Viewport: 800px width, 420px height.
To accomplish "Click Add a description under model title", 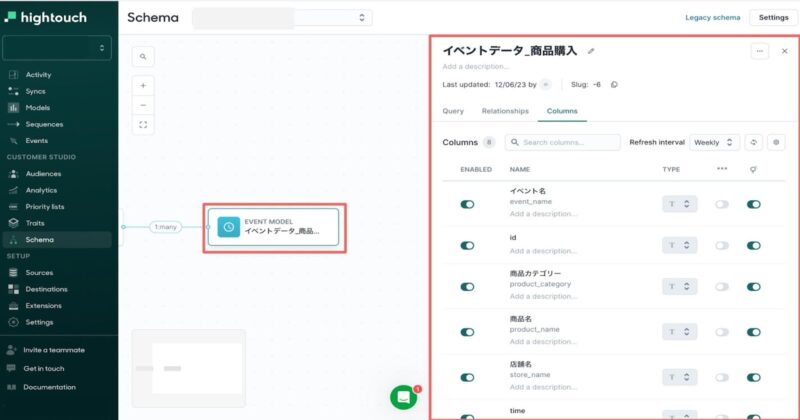I will point(475,66).
